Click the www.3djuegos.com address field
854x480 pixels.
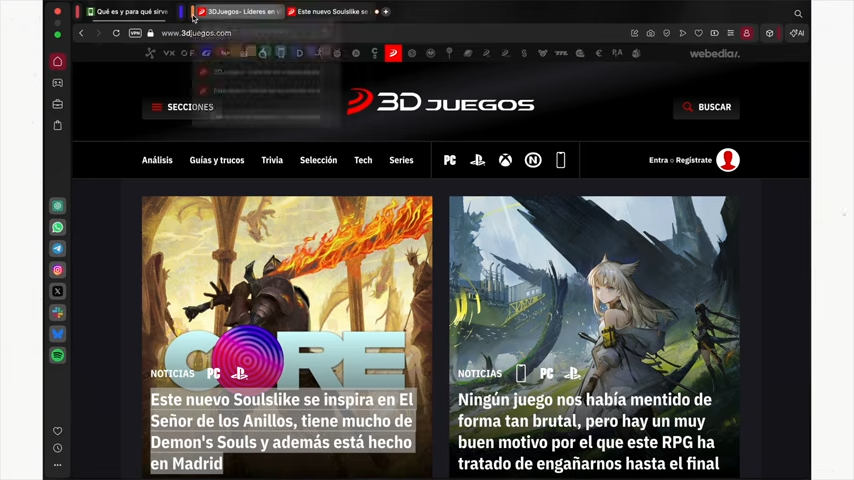pyautogui.click(x=196, y=33)
